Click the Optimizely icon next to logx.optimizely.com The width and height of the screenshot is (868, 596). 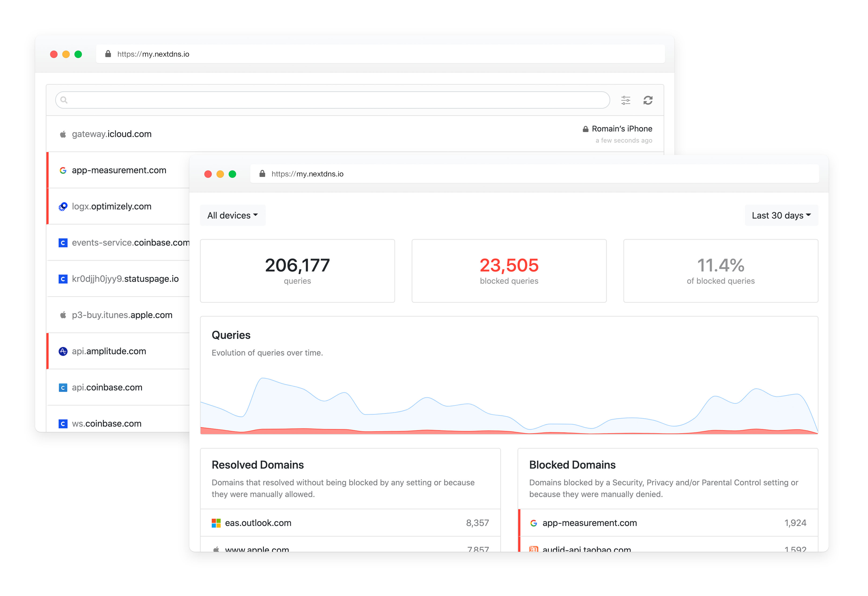click(63, 207)
